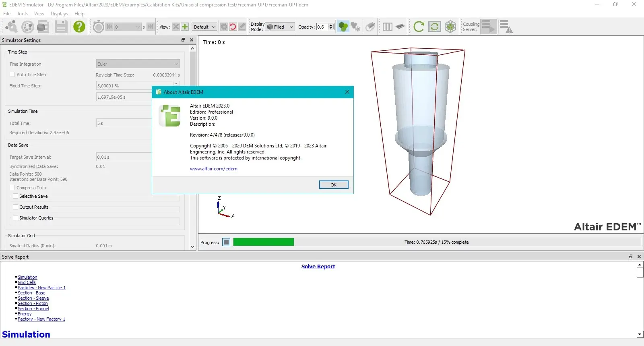This screenshot has width=644, height=346.
Task: Toggle auto-update viewer icon
Action: coord(434,27)
